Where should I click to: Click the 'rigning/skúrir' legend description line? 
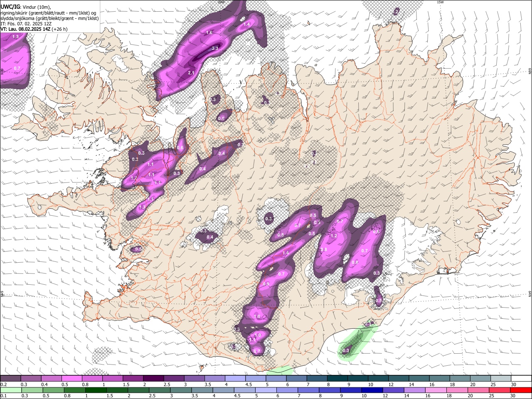click(x=49, y=12)
